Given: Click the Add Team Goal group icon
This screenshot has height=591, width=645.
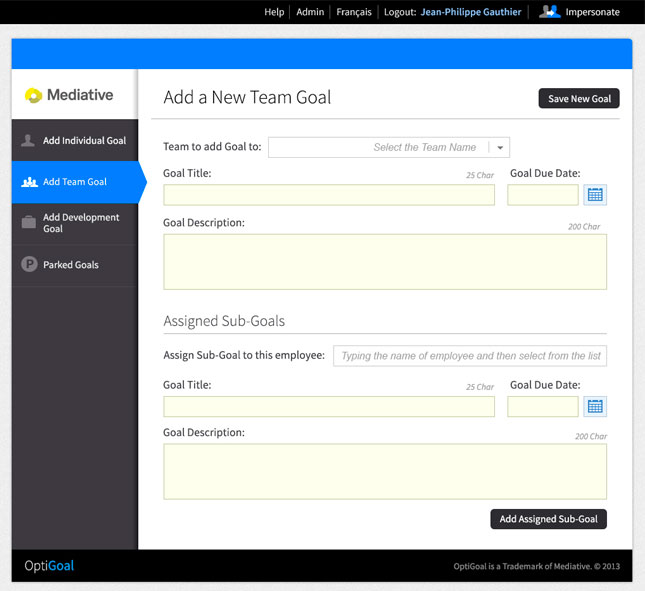Looking at the screenshot, I should click(x=29, y=182).
